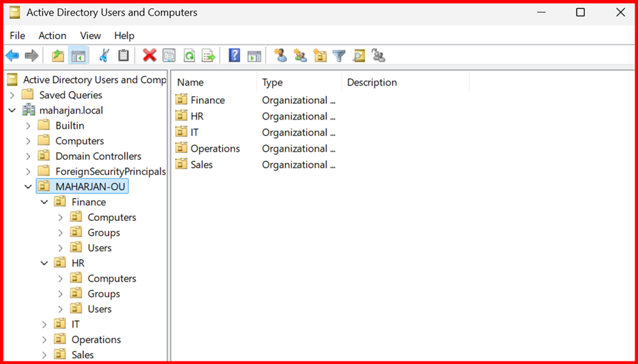Click the Filter funnel icon
Image resolution: width=638 pixels, height=364 pixels.
(339, 56)
